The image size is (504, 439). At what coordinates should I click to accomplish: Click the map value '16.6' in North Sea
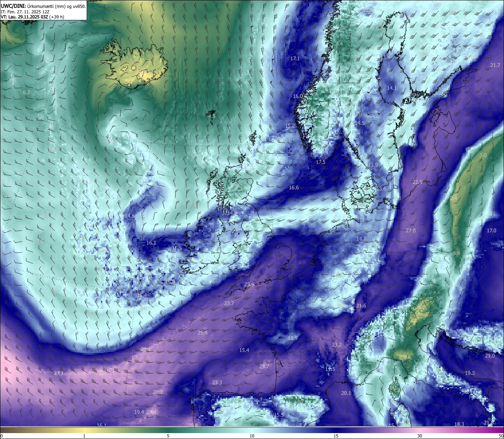[x=294, y=188]
